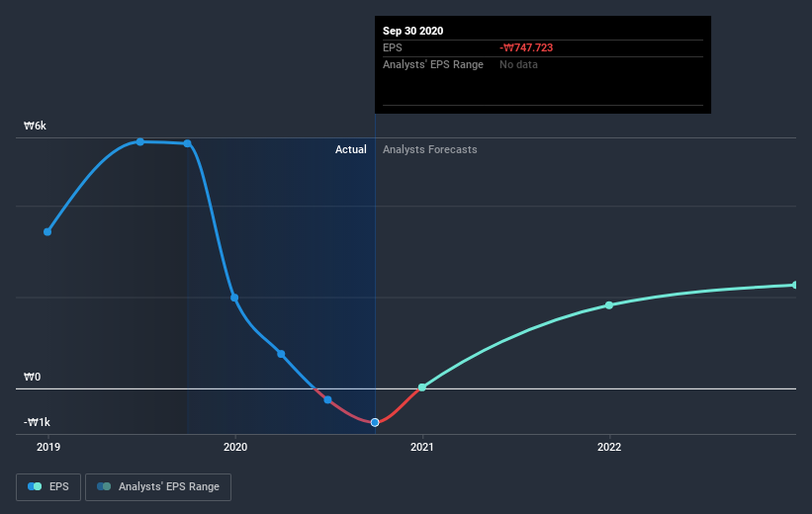
Task: Click the 2021 forecast data point on zero line
Action: click(x=422, y=387)
